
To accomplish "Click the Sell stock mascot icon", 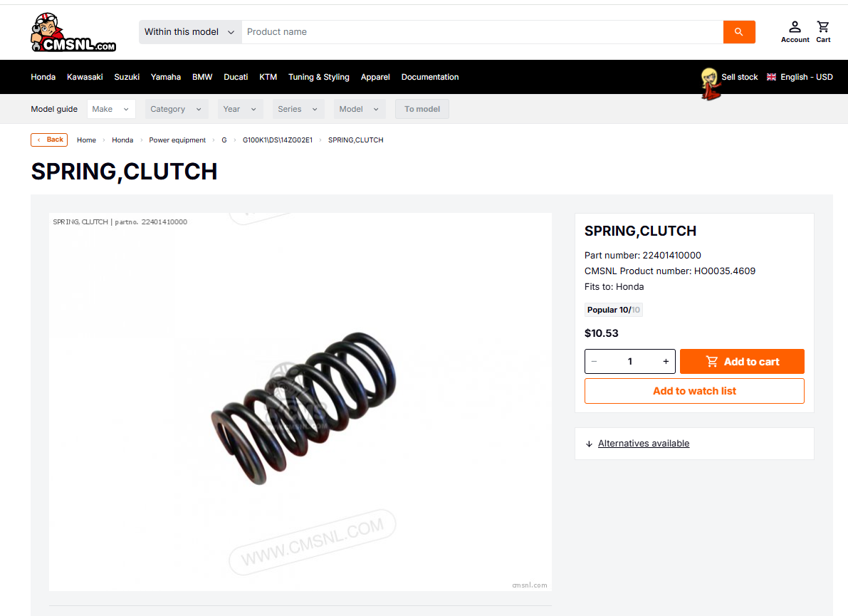I will (x=710, y=83).
